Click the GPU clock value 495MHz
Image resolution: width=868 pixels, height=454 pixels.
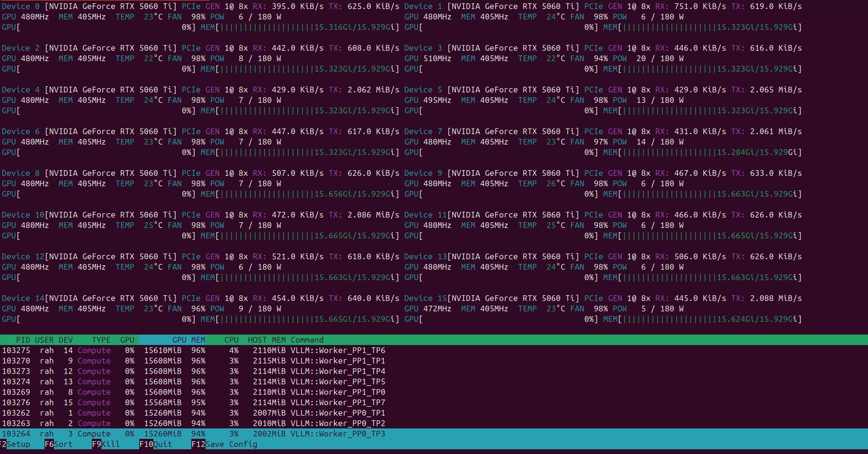click(438, 100)
